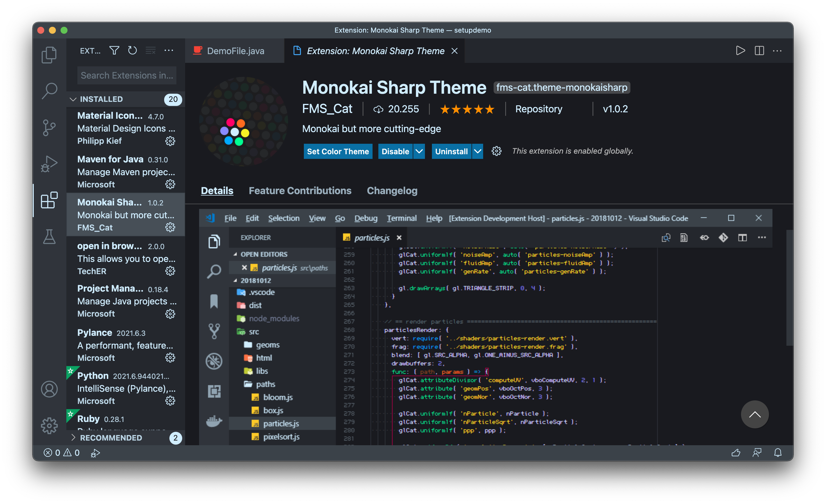The width and height of the screenshot is (826, 504).
Task: Click the Monokai Sharp Theme preview screenshot
Action: (485, 327)
